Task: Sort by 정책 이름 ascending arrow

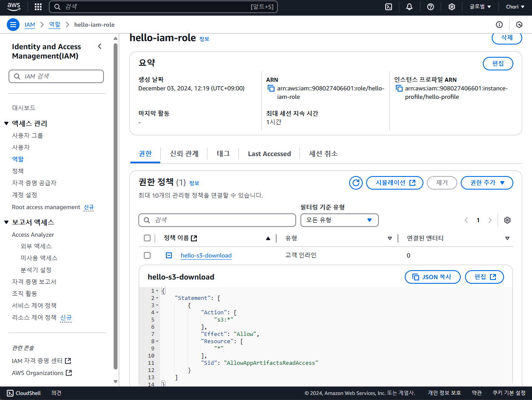Action: (268, 238)
